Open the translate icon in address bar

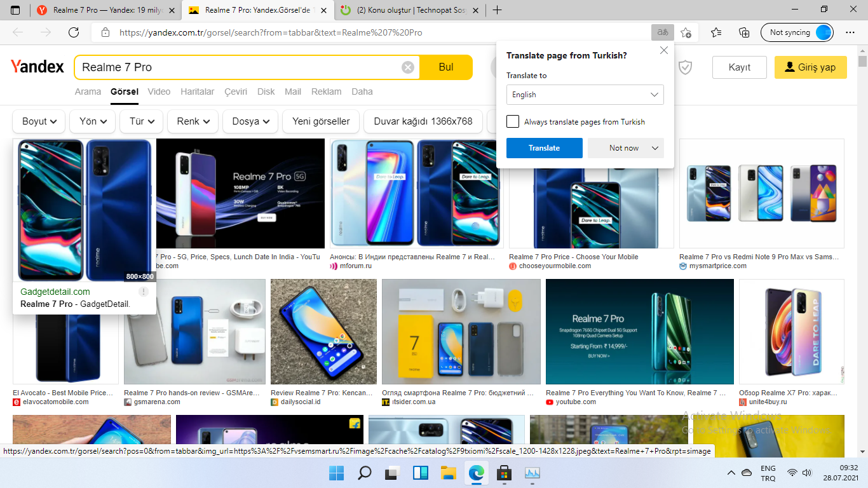[x=662, y=32]
